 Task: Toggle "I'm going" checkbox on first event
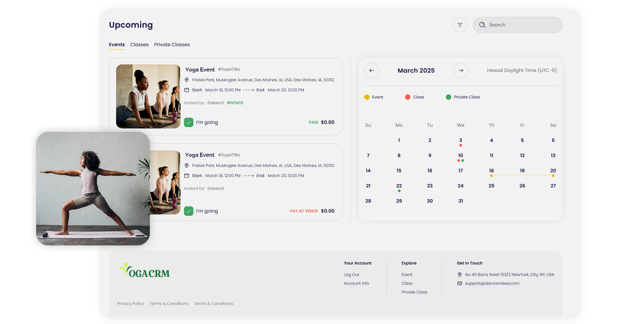click(189, 122)
